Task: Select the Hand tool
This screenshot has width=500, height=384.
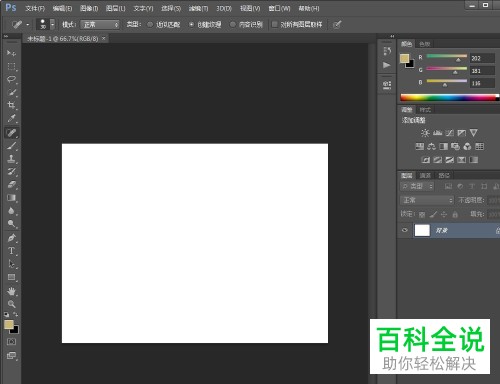Action: click(11, 291)
